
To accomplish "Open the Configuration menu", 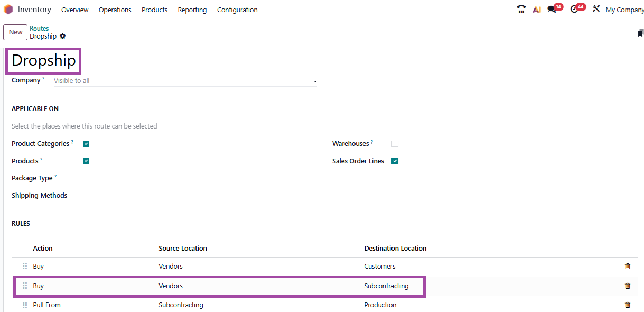I will [x=237, y=10].
